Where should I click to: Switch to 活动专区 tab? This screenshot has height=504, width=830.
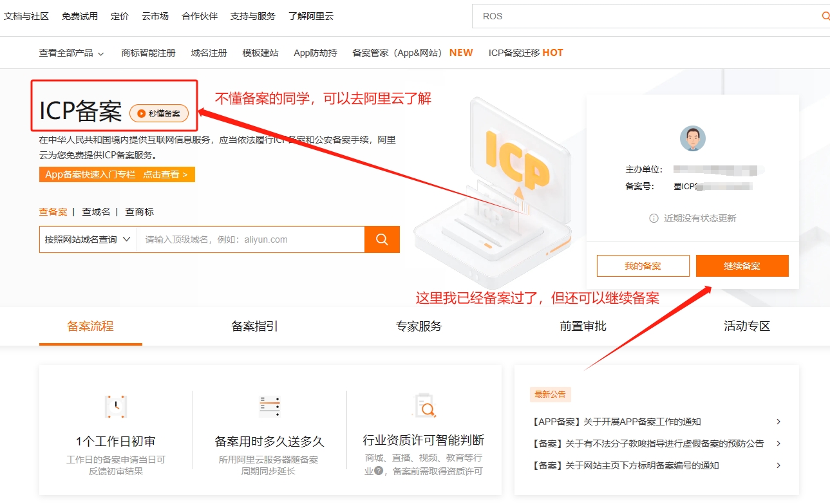[x=747, y=326]
